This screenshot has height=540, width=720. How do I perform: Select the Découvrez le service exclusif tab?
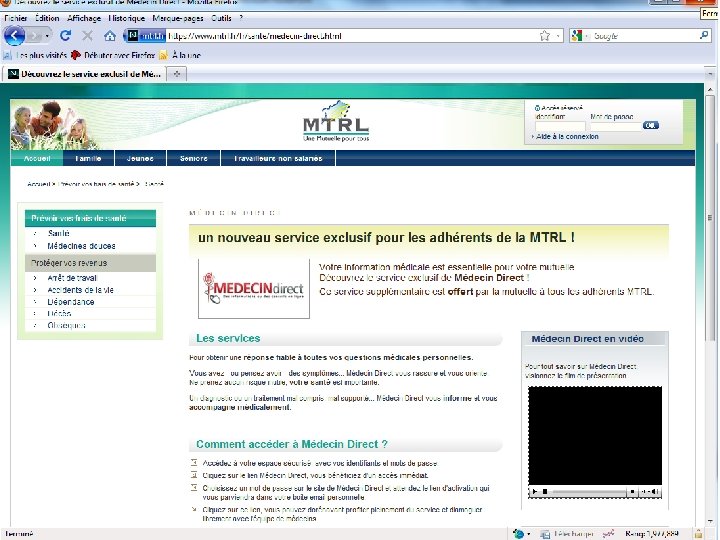pyautogui.click(x=84, y=74)
